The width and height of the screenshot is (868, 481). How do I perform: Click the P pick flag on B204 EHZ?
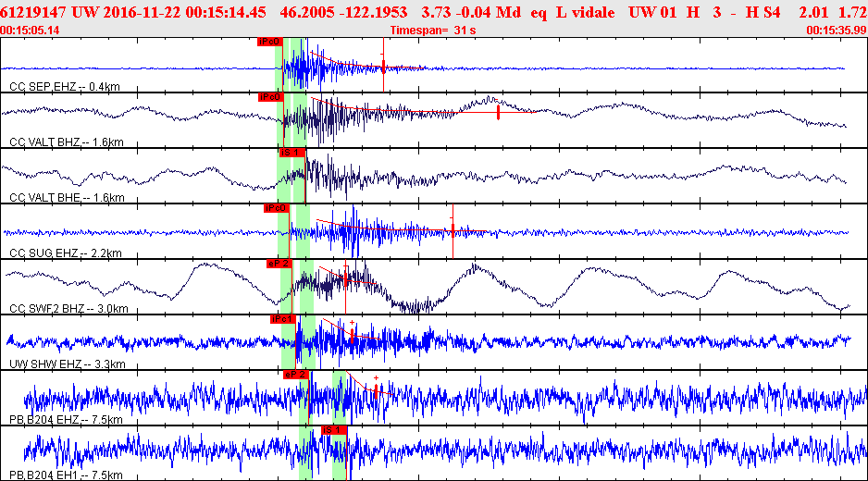coord(295,375)
